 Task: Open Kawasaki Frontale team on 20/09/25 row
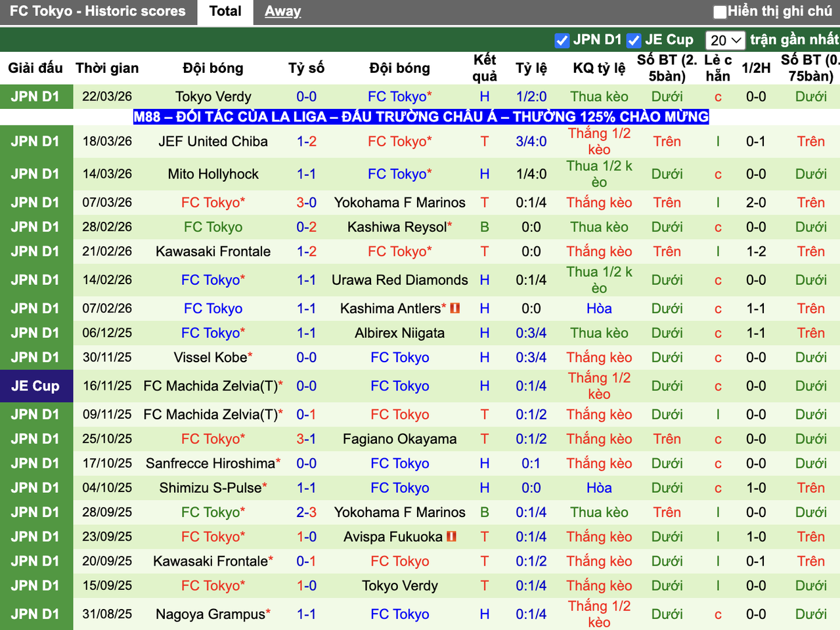pos(211,561)
